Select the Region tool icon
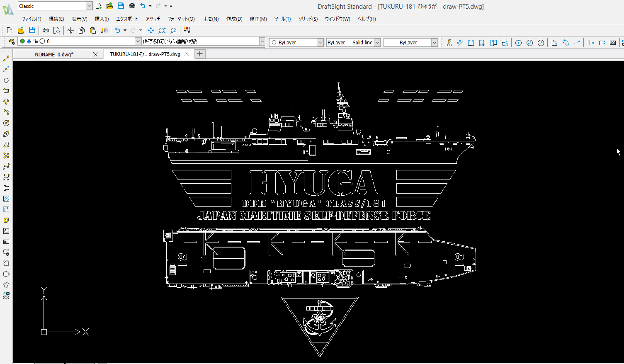 click(6, 220)
